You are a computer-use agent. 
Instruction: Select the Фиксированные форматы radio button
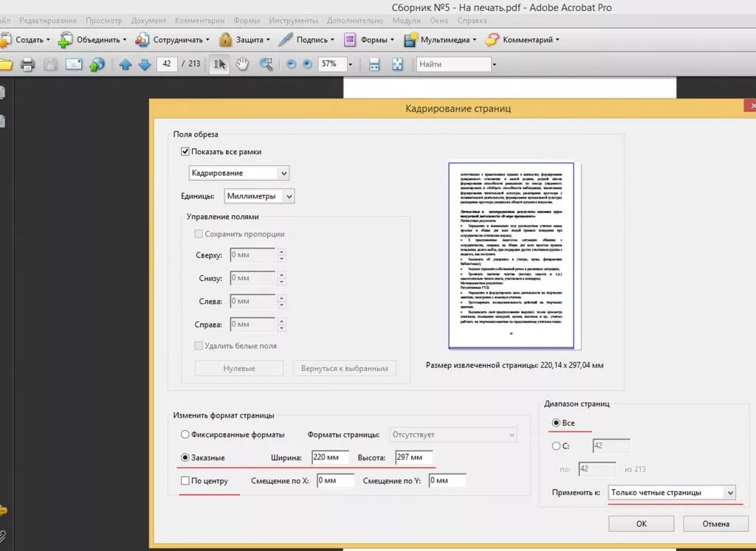click(x=185, y=434)
